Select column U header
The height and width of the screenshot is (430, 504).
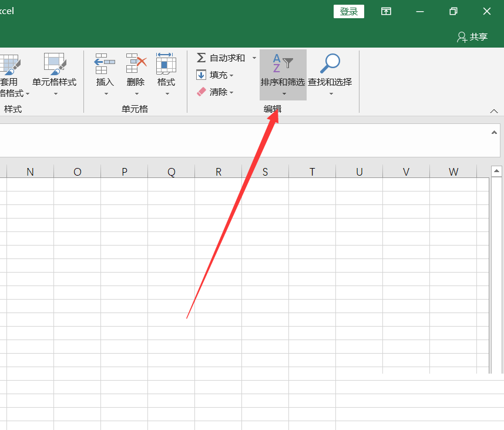[x=359, y=172]
